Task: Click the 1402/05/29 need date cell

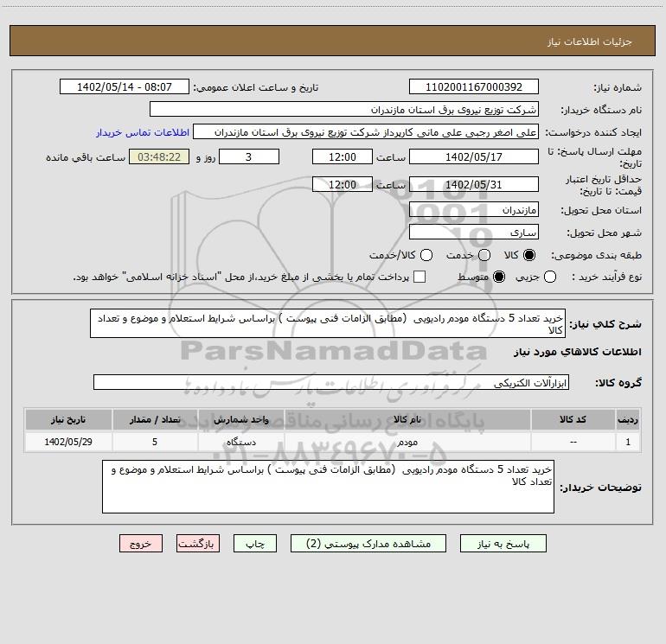Action: 68,442
